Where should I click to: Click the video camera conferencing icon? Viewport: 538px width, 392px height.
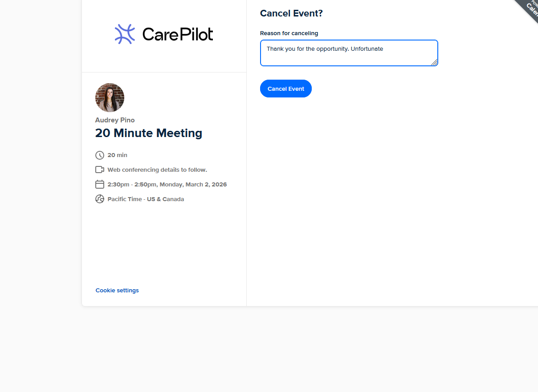pyautogui.click(x=100, y=170)
